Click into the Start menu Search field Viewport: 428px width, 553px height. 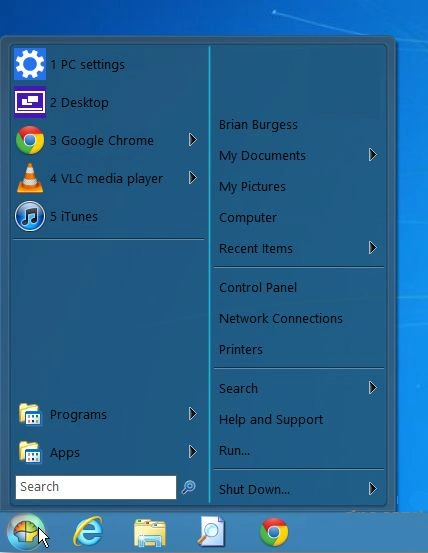96,487
